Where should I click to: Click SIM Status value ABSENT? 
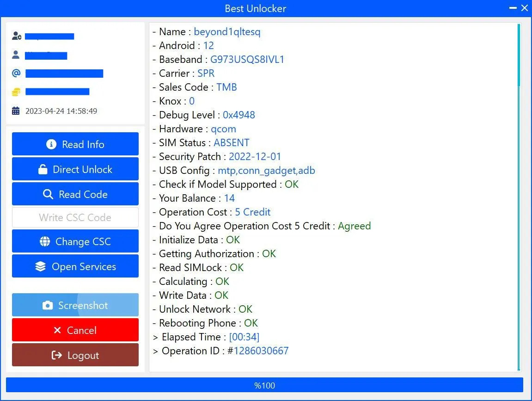pyautogui.click(x=232, y=142)
